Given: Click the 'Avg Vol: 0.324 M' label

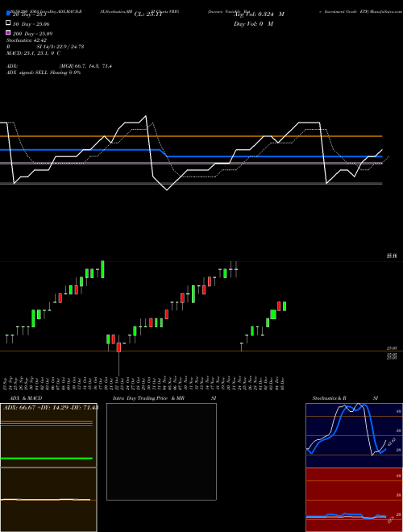Looking at the screenshot, I should tap(259, 15).
